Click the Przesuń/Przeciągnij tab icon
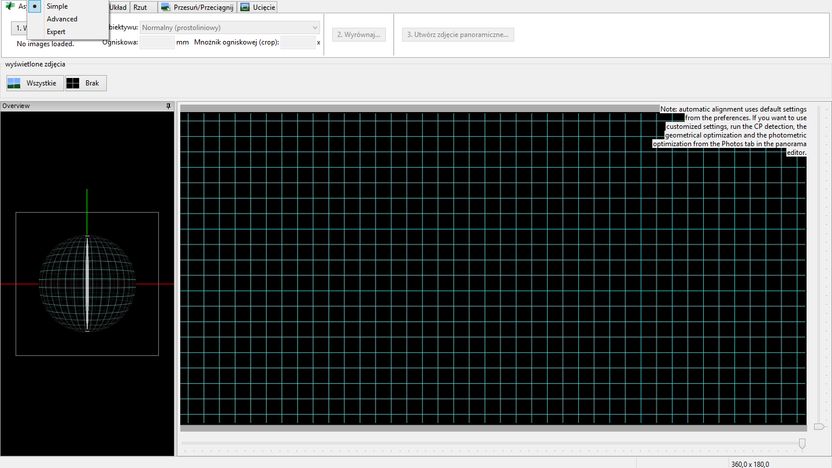 coord(166,7)
